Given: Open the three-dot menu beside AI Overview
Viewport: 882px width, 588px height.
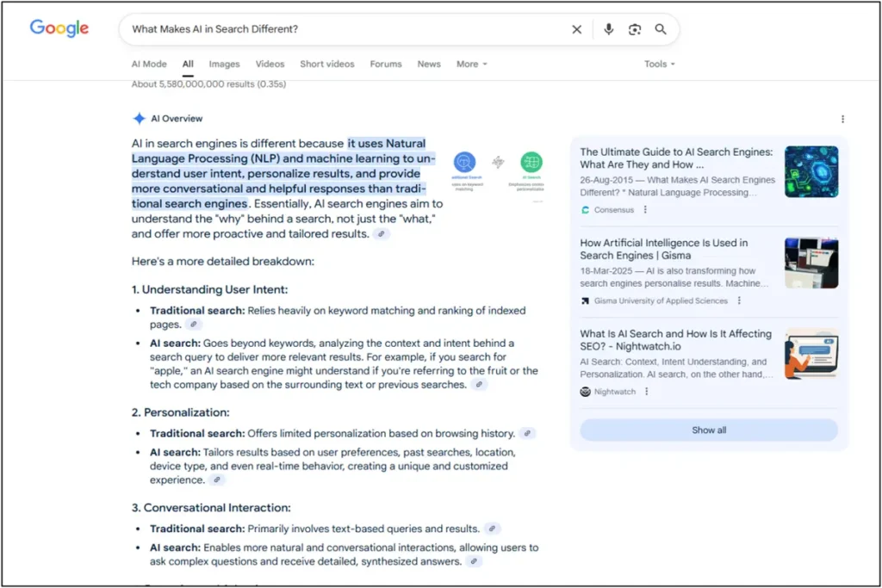Looking at the screenshot, I should pos(842,118).
